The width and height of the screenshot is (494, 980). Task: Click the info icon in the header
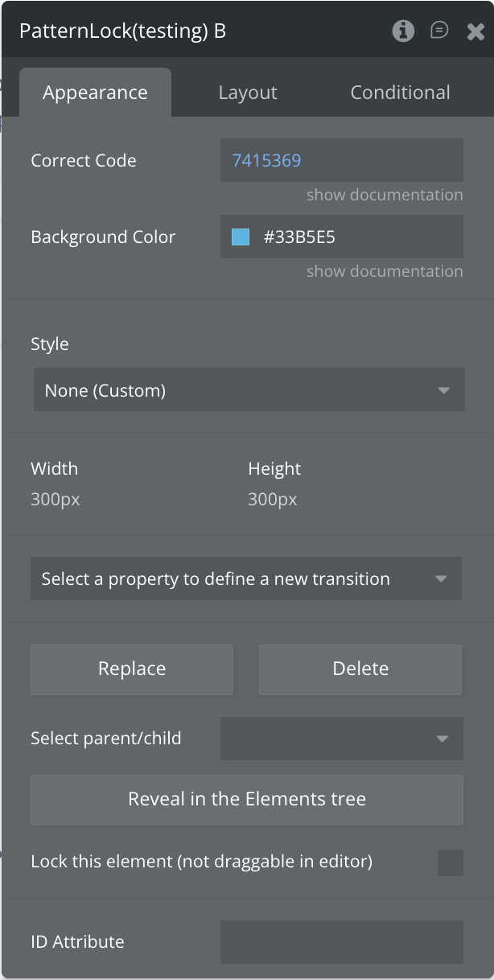pos(403,31)
